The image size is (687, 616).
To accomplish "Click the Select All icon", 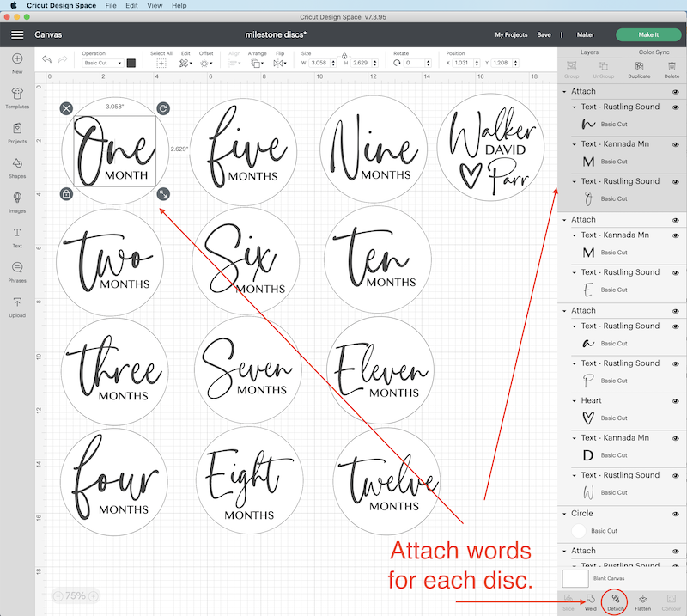I will 161,64.
